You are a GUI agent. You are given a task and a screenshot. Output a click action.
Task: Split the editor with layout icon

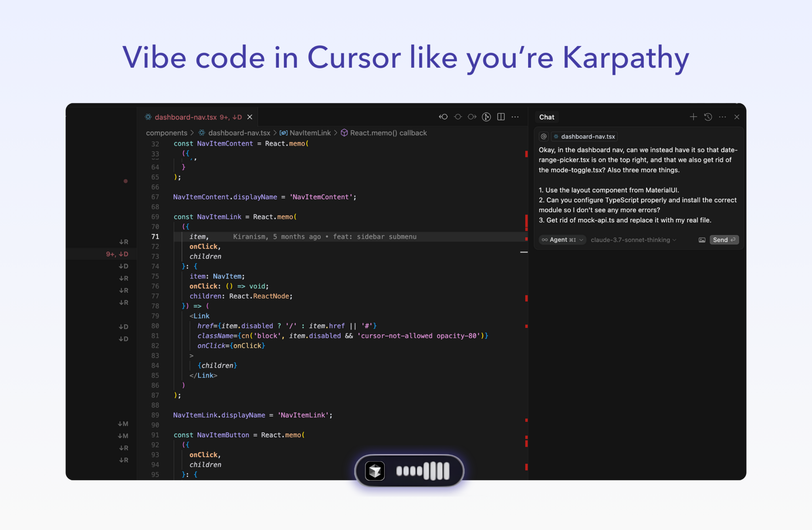coord(501,117)
